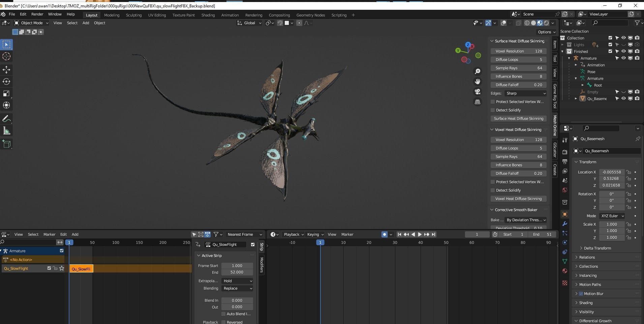Image resolution: width=644 pixels, height=324 pixels.
Task: Activate the Select Box tool
Action: click(x=6, y=44)
